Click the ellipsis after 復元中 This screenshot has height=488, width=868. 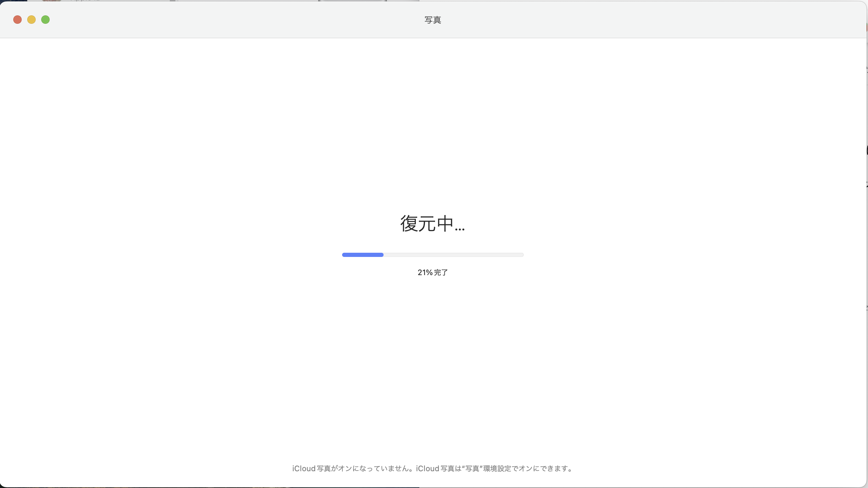point(460,229)
